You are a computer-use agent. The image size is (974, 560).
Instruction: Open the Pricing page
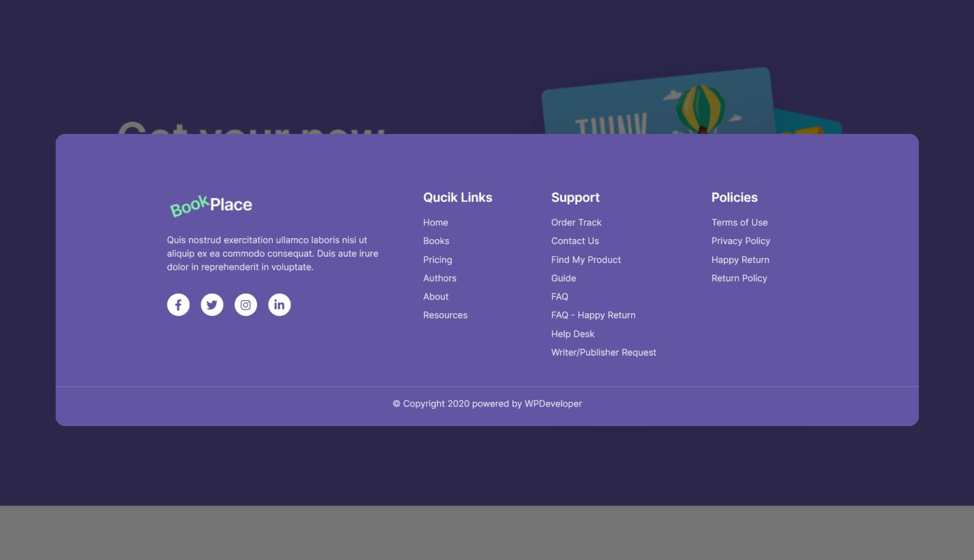[437, 260]
